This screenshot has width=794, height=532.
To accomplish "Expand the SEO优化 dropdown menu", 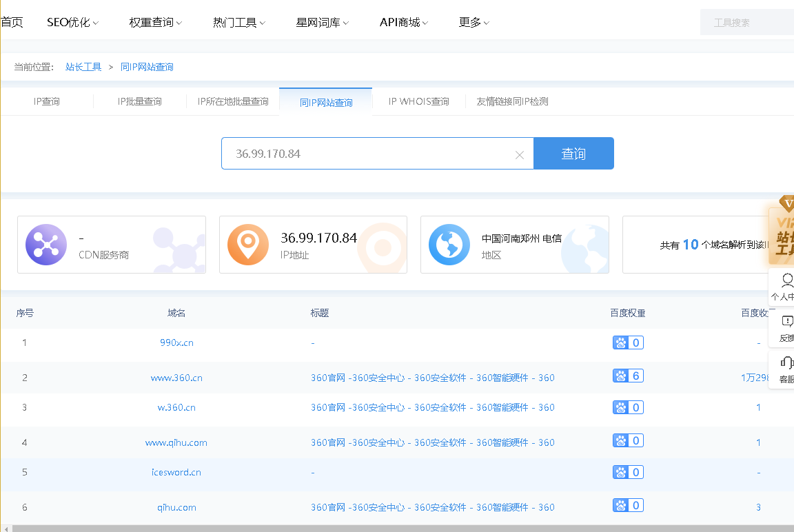I will [72, 22].
